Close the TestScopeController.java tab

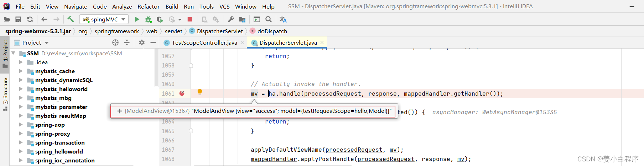click(x=243, y=42)
